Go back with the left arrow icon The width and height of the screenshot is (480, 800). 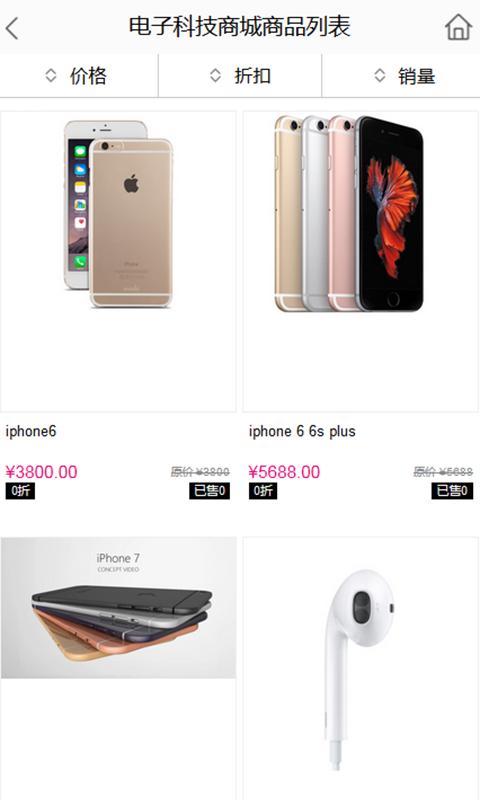(12, 28)
